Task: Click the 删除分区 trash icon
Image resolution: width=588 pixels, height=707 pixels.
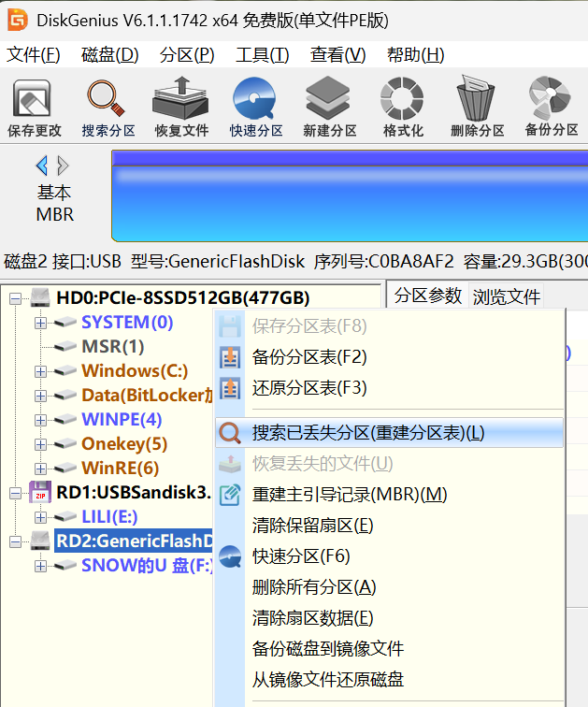Action: click(x=476, y=99)
